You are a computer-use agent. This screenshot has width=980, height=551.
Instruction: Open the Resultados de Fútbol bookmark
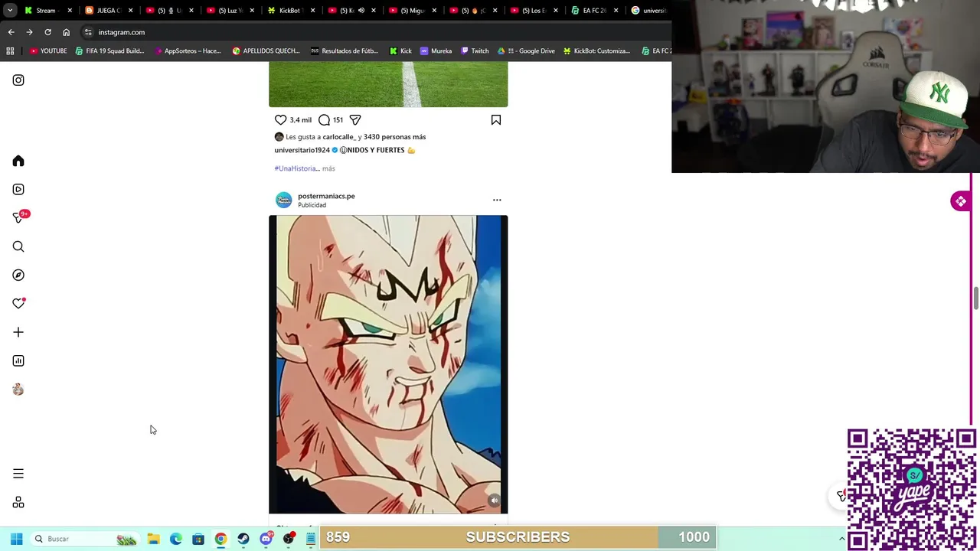coord(345,51)
